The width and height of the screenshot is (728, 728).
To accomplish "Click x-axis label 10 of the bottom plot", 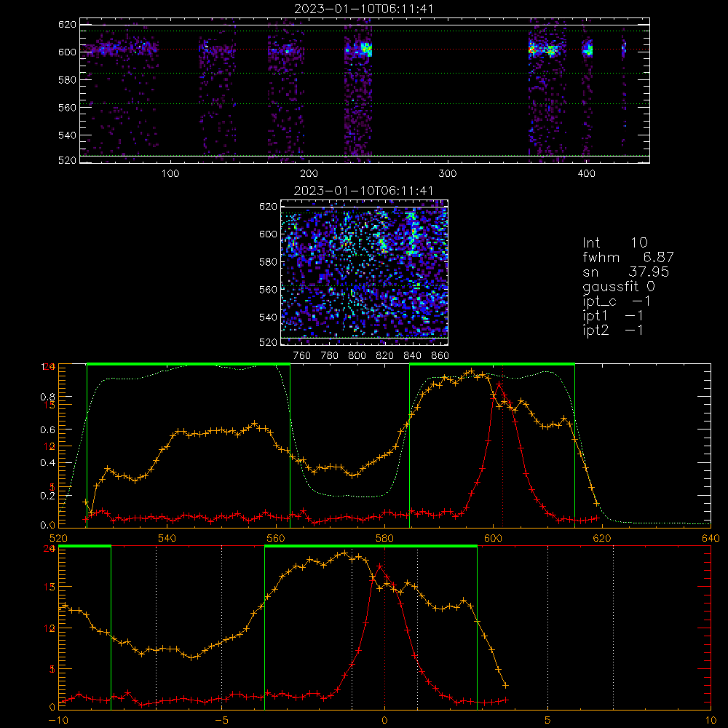I will point(711,721).
